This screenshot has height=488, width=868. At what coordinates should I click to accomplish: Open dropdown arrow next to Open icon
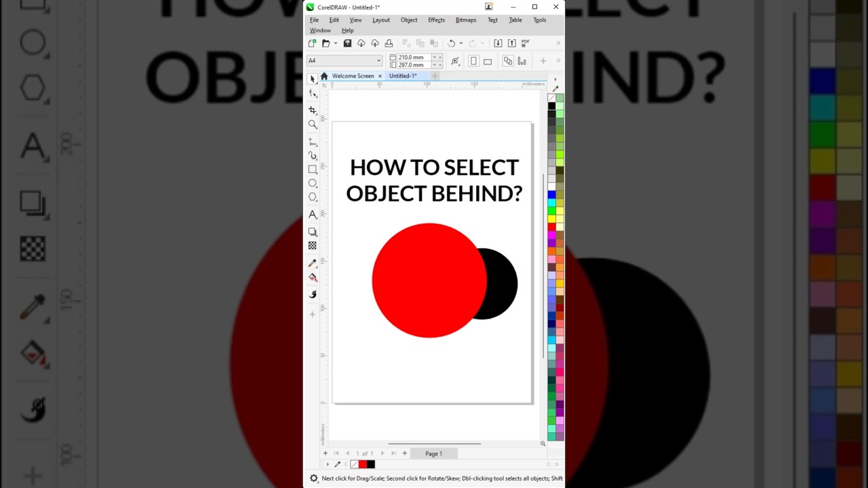tap(335, 43)
